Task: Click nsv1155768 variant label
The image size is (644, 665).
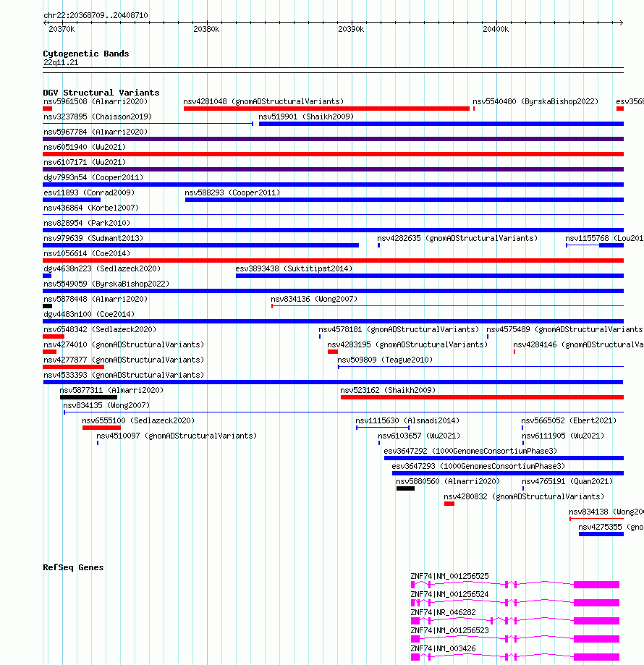Action: coord(604,238)
